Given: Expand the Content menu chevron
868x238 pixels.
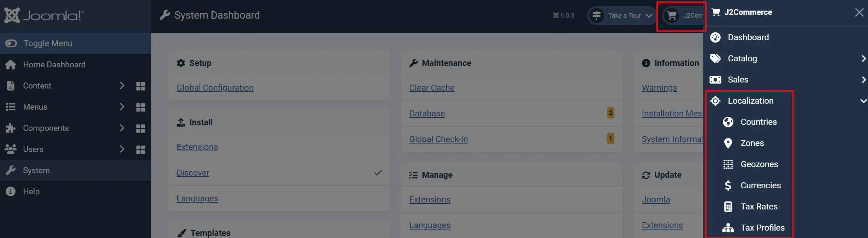Looking at the screenshot, I should 122,86.
